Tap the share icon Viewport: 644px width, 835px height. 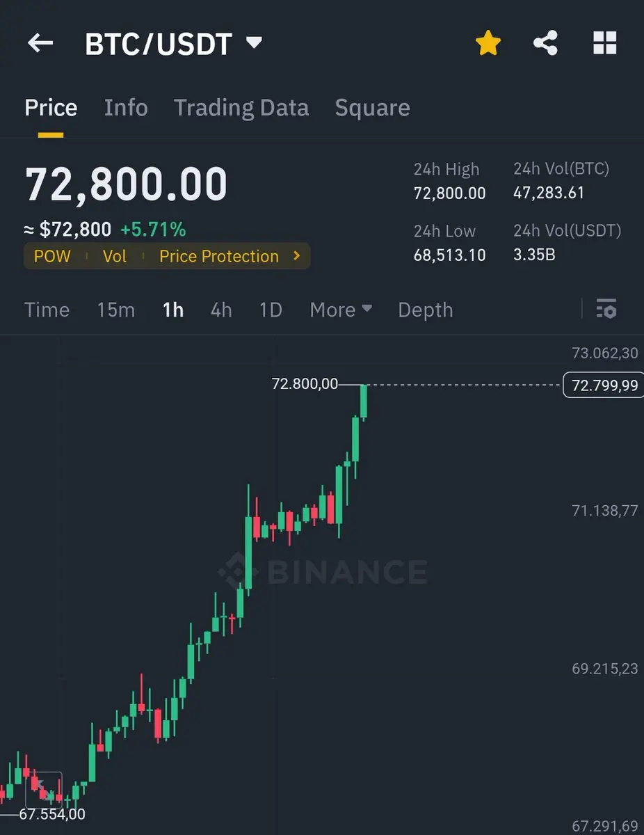tap(545, 44)
